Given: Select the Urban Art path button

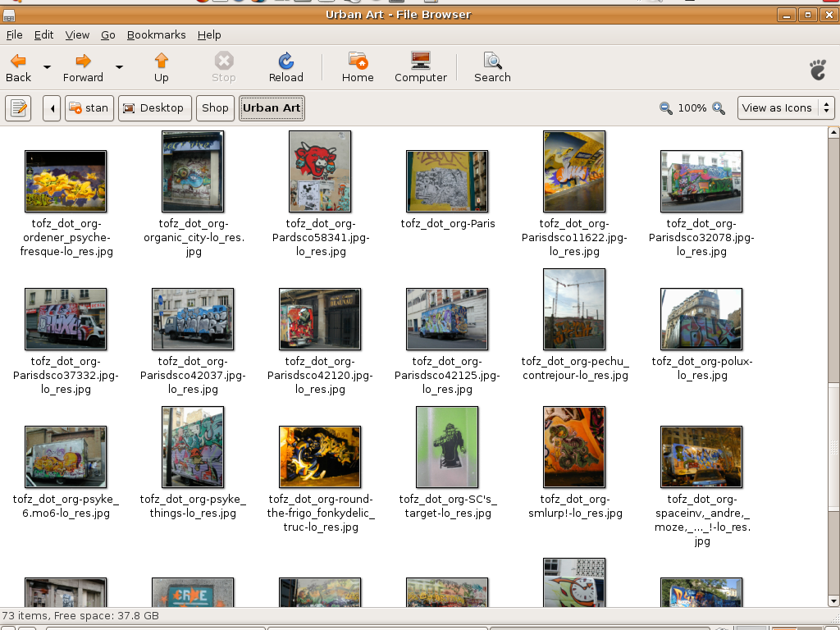Looking at the screenshot, I should pyautogui.click(x=272, y=108).
